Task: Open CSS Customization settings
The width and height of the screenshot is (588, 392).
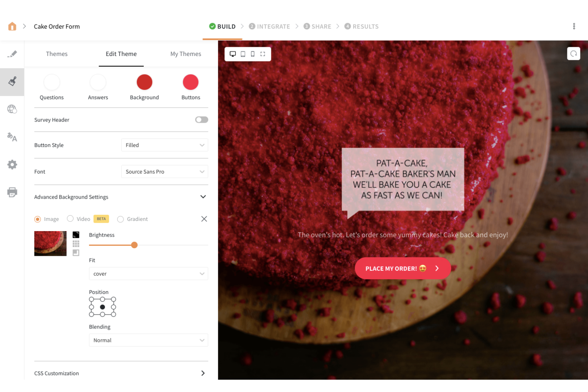Action: (121, 373)
